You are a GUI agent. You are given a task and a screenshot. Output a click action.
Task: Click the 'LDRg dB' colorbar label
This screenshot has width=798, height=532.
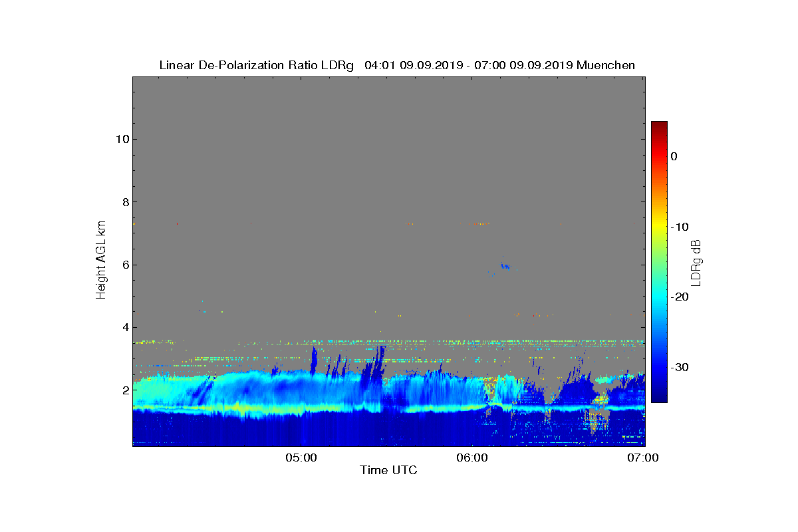click(x=696, y=262)
